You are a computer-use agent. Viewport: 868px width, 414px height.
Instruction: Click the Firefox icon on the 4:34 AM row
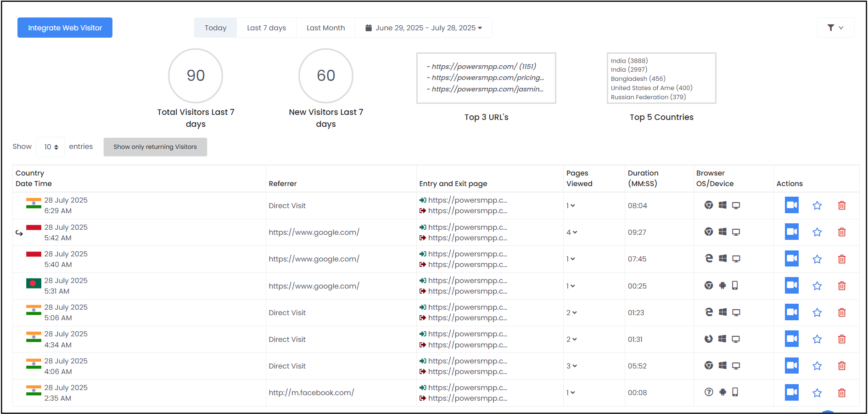(708, 339)
